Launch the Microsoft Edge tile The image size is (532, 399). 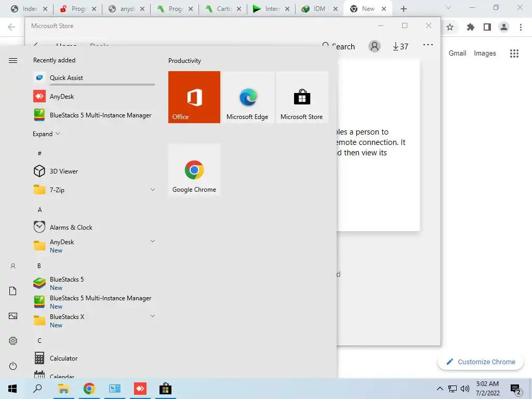tap(248, 97)
